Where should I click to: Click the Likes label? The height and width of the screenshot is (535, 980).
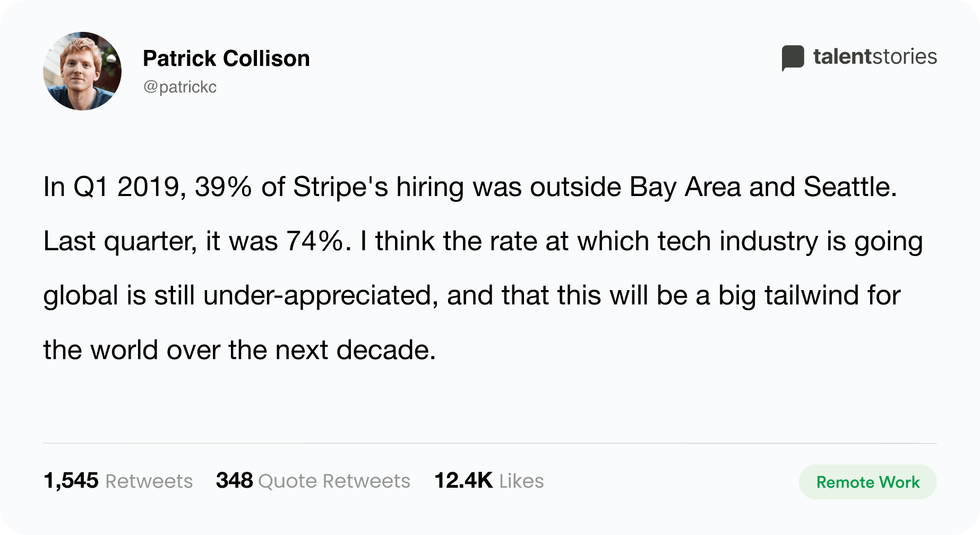pyautogui.click(x=521, y=481)
